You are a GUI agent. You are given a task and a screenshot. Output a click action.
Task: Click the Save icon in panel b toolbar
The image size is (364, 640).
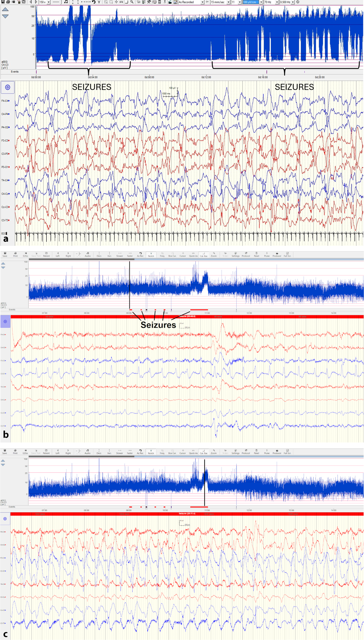5,254
